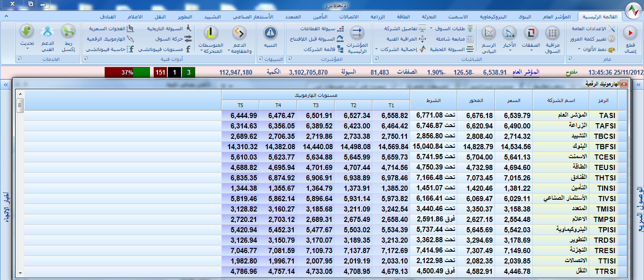Screen dimensions: 644x280
Task: Click the T5 column header
Action: (x=240, y=105)
